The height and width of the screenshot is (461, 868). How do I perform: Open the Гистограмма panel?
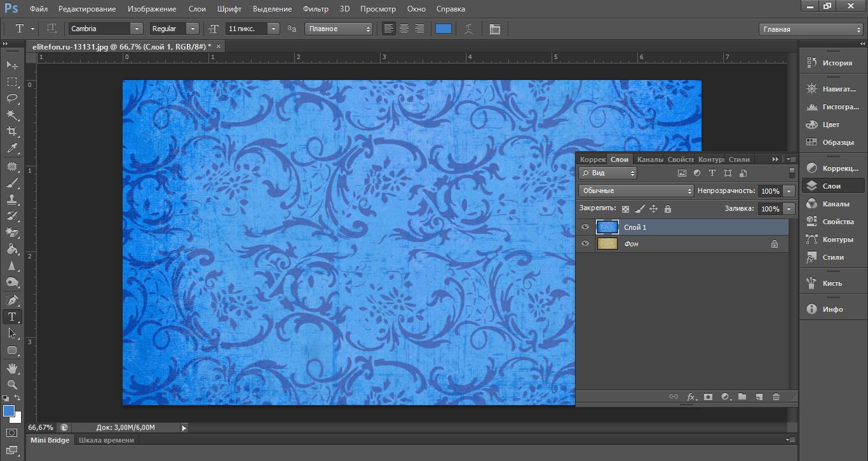pyautogui.click(x=832, y=107)
